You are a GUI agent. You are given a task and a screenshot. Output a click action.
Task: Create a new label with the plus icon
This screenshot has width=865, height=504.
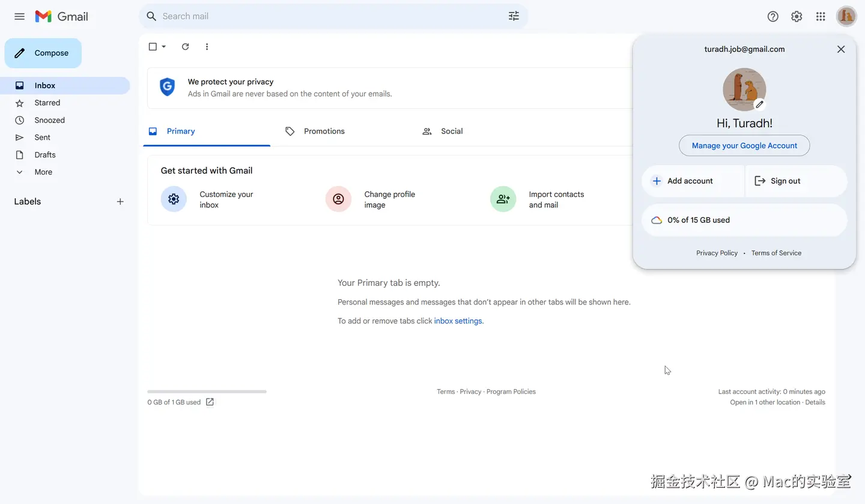click(120, 202)
